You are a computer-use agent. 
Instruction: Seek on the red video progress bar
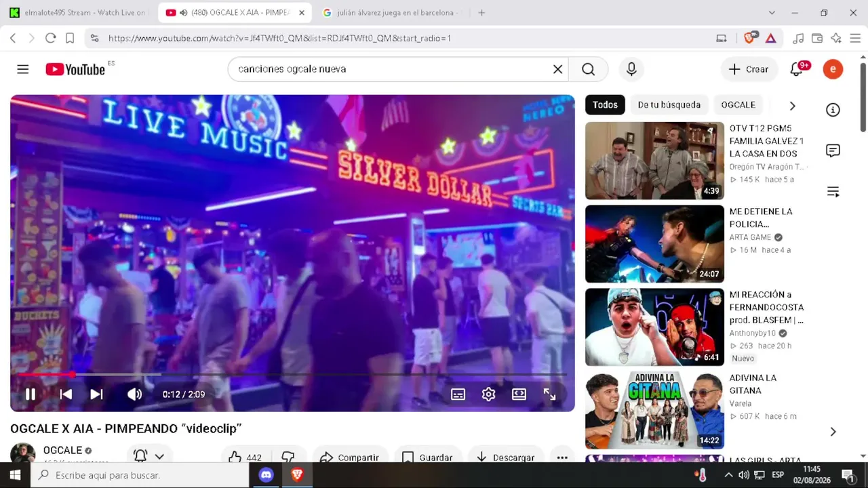[292, 374]
